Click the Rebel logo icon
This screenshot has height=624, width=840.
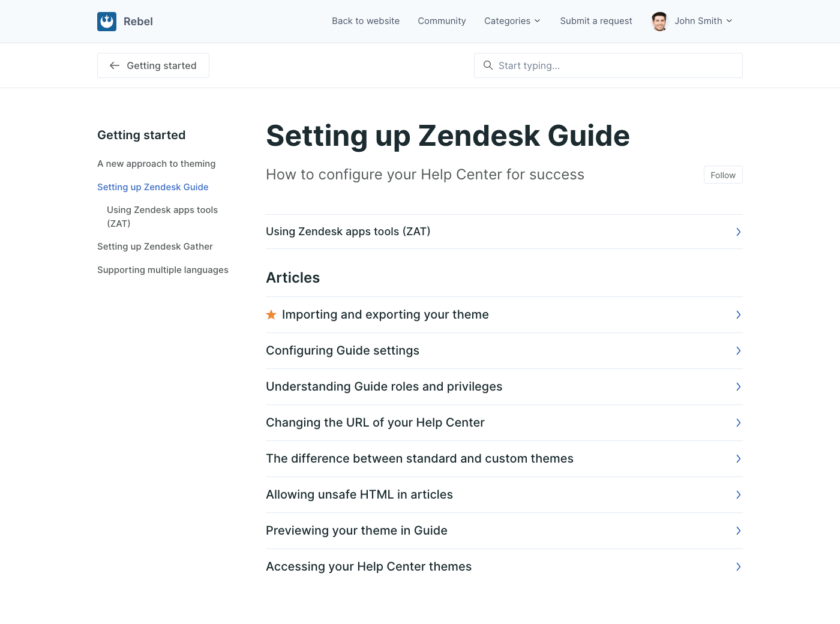[x=107, y=22]
